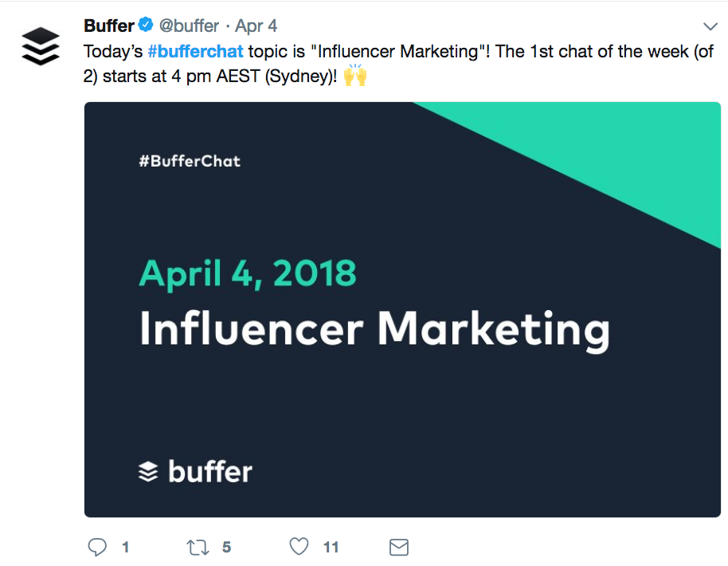Follow the #bufferchat hashtag link

(195, 53)
